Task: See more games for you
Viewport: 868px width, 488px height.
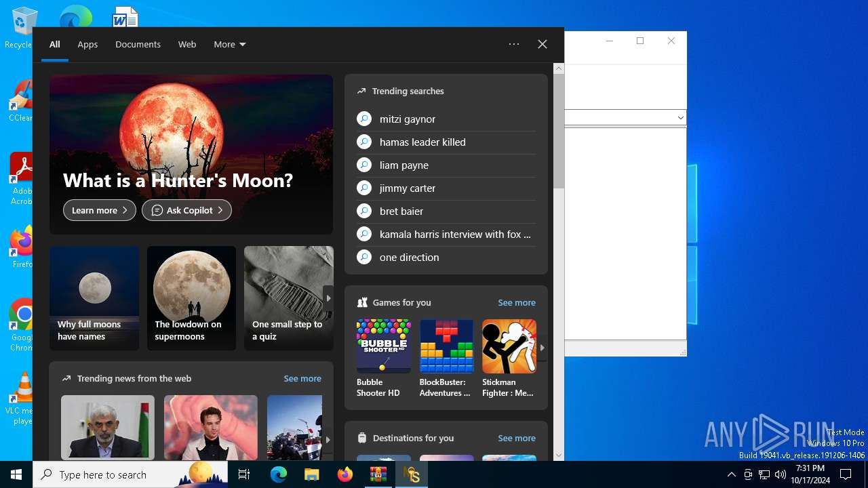Action: (517, 302)
